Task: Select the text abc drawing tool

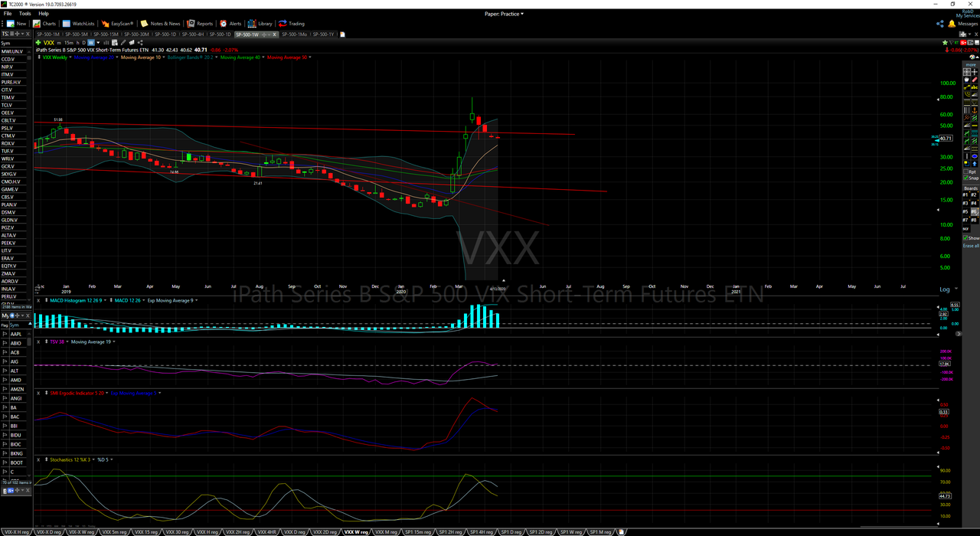Action: pyautogui.click(x=974, y=87)
